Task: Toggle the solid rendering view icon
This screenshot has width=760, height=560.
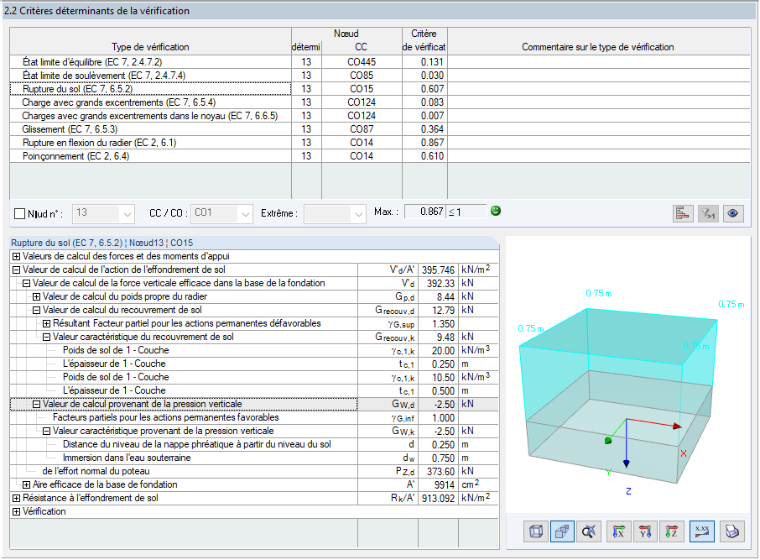Action: pos(562,531)
